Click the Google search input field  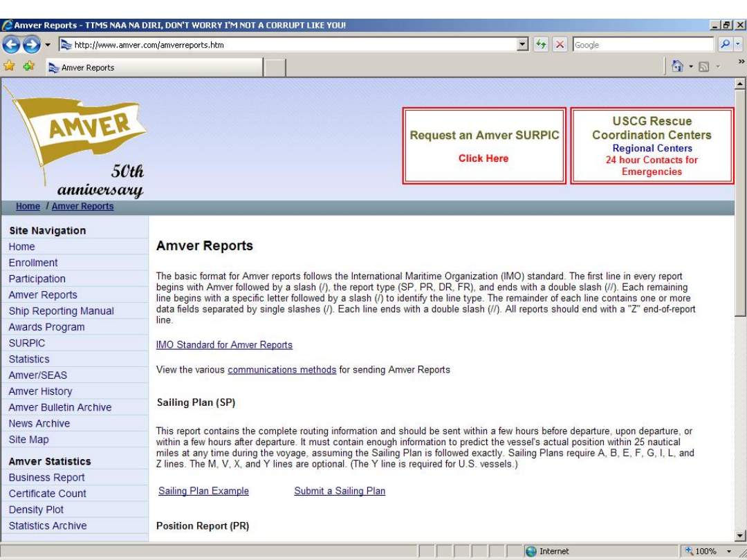pos(643,45)
